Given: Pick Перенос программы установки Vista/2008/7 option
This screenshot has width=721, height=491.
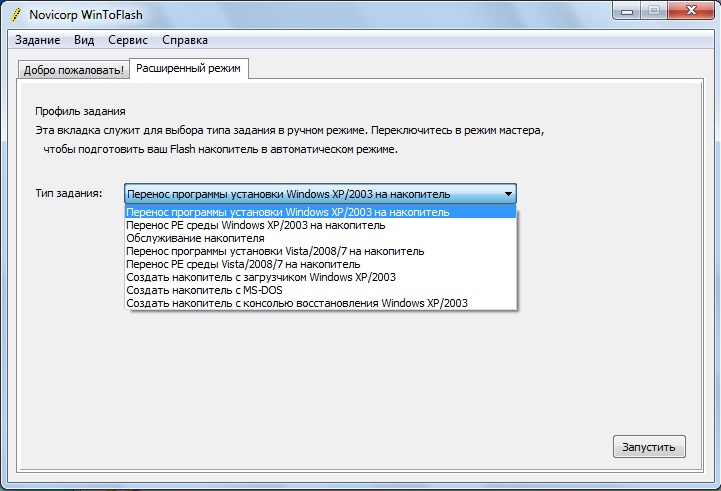Looking at the screenshot, I should click(320, 251).
